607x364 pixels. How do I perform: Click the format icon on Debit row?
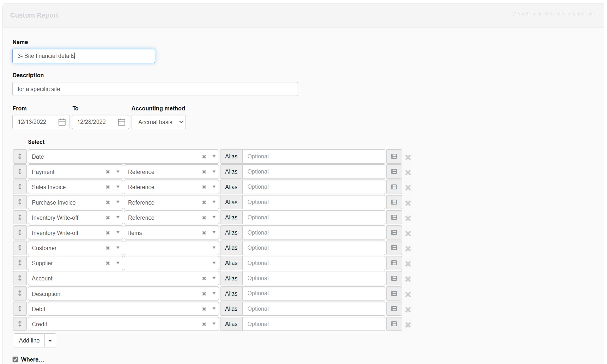coord(394,309)
